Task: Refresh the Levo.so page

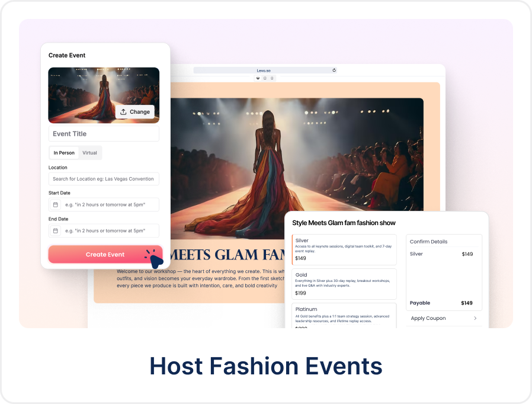Action: click(334, 70)
